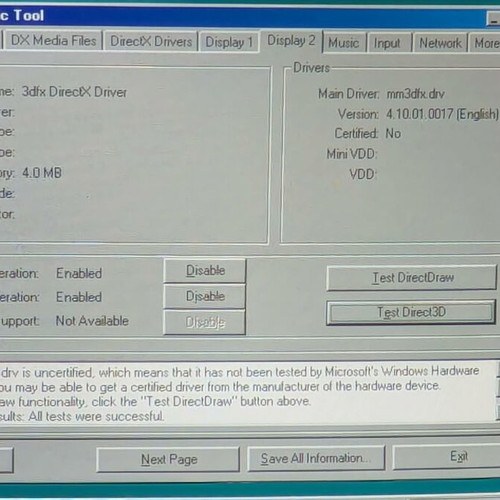The height and width of the screenshot is (500, 500).
Task: Click the middle Disable button for Direct3D acceleration
Action: pyautogui.click(x=205, y=296)
